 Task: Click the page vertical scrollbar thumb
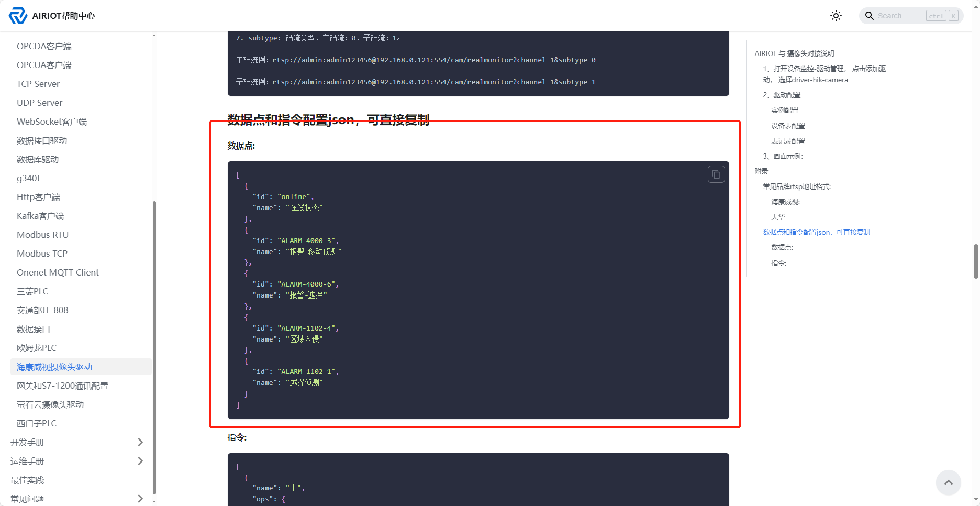(976, 261)
